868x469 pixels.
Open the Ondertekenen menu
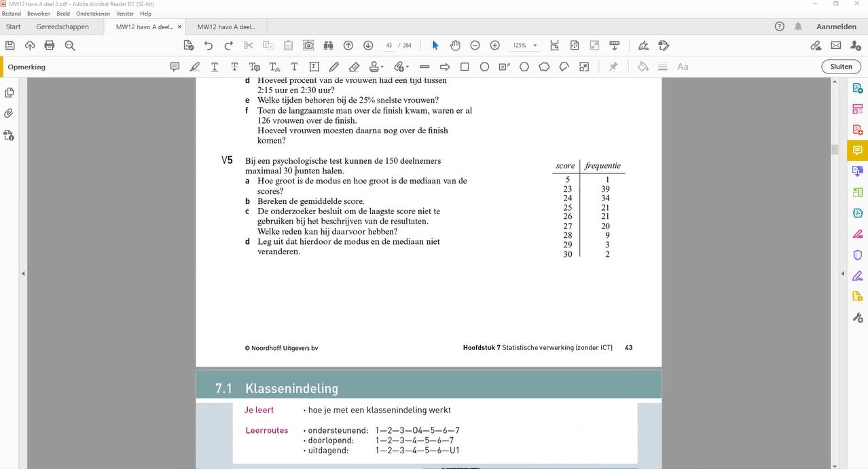(93, 14)
